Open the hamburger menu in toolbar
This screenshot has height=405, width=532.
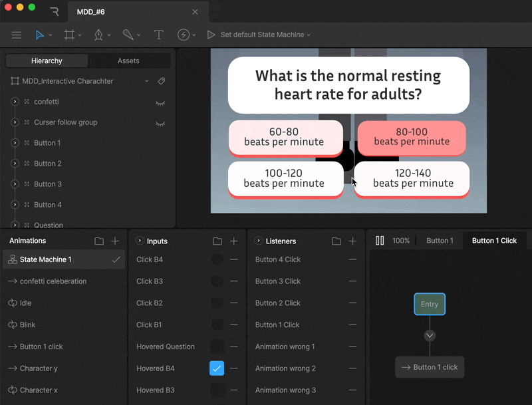pos(17,35)
